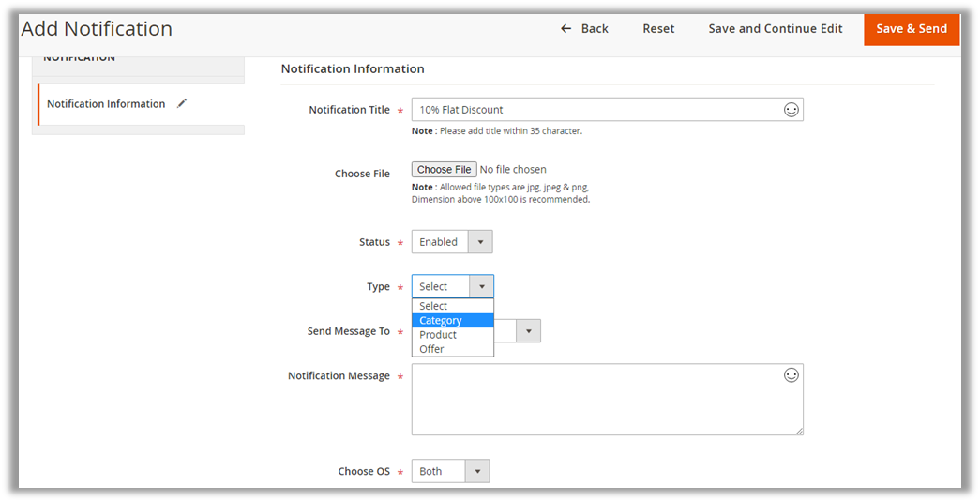Open emoji picker in Notification Title field
Image resolution: width=980 pixels, height=502 pixels.
[x=791, y=110]
